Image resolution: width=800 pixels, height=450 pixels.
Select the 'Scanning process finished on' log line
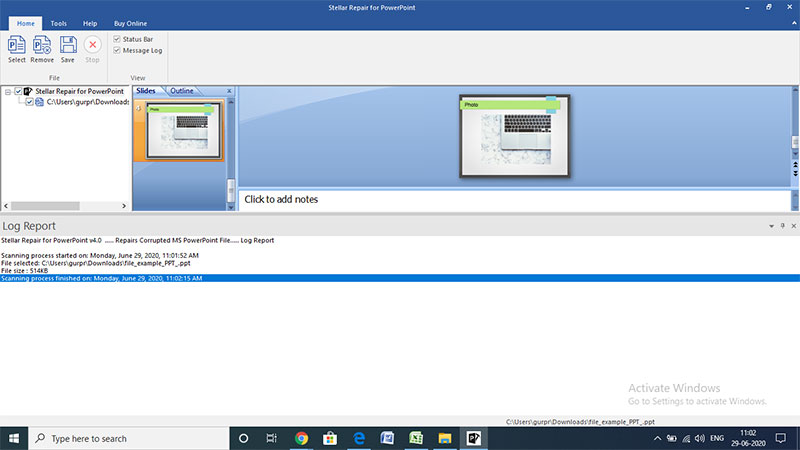pyautogui.click(x=400, y=278)
